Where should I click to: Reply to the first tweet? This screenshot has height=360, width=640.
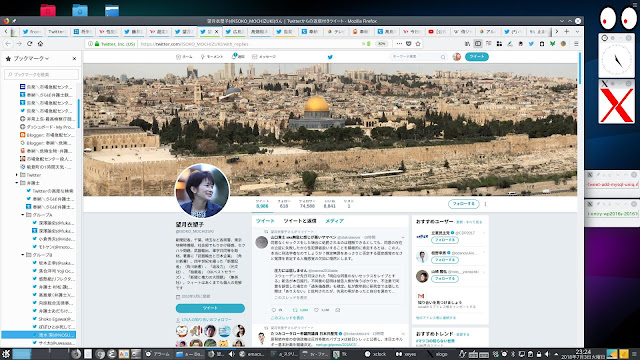(x=274, y=310)
